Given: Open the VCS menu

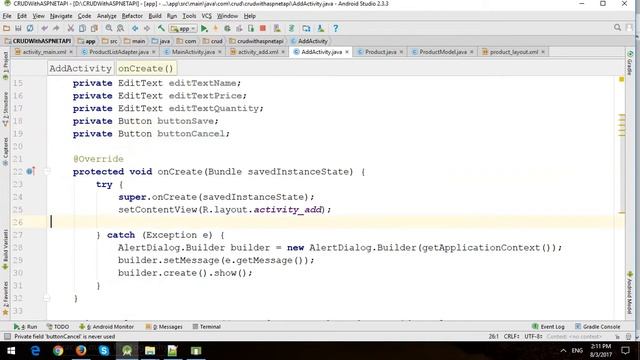Looking at the screenshot, I should pos(207,16).
